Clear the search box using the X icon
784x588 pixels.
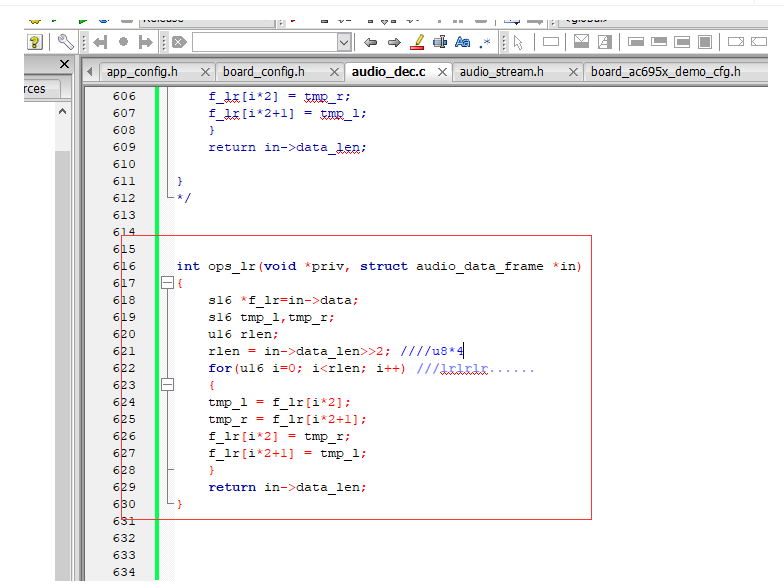[x=179, y=42]
